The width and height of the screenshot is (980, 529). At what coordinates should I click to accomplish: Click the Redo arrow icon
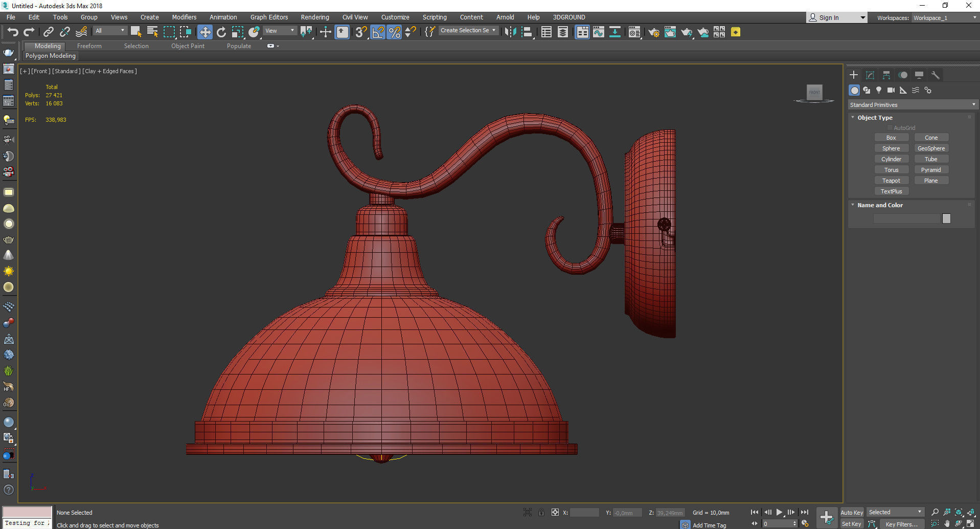point(29,32)
